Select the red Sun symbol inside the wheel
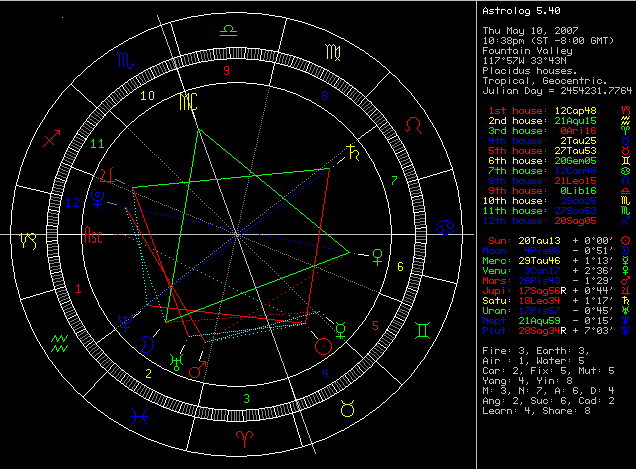636x469 pixels. coord(323,346)
